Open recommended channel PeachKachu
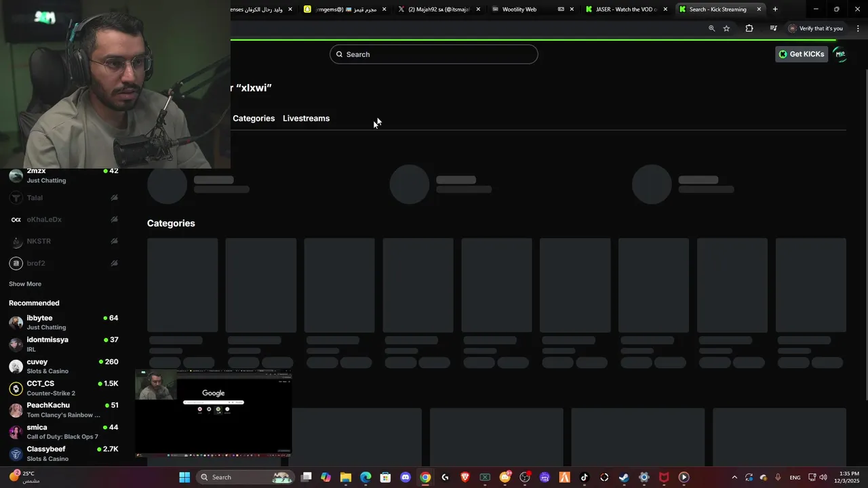 click(x=64, y=410)
